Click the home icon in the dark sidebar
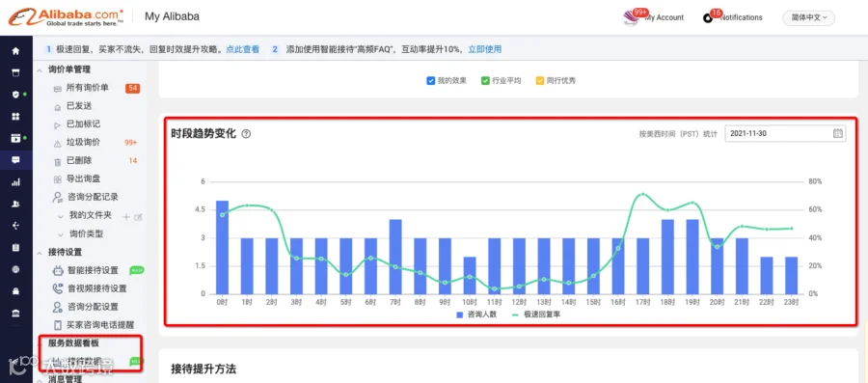 15,51
